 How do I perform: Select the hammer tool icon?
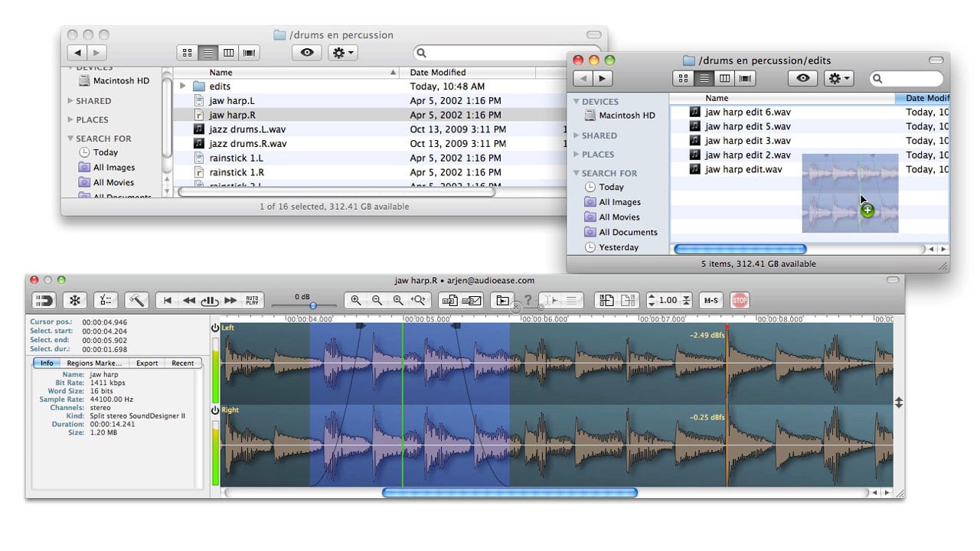137,301
